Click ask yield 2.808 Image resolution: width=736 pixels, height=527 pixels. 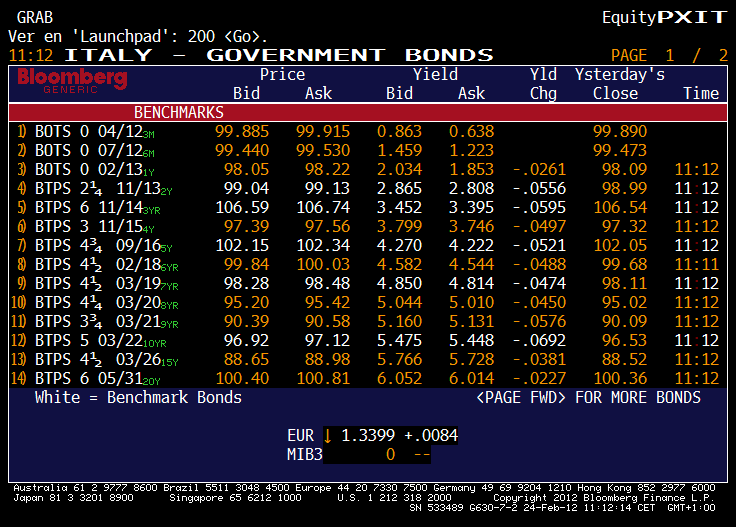(x=471, y=188)
